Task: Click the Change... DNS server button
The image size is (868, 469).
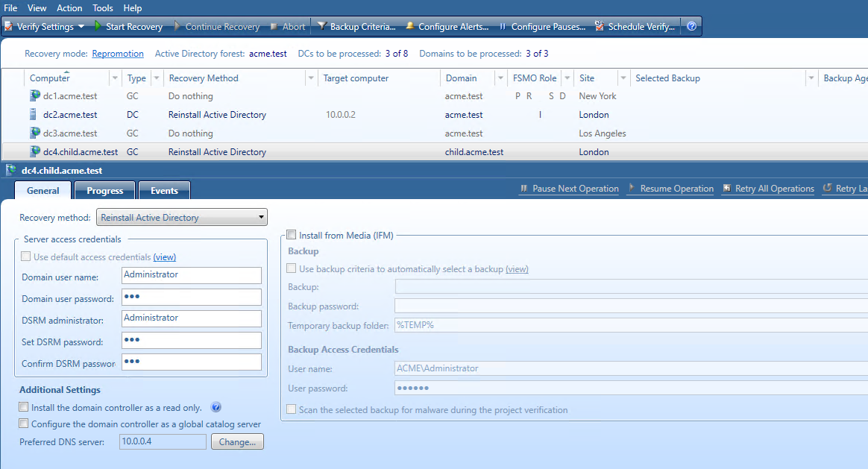Action: (237, 442)
